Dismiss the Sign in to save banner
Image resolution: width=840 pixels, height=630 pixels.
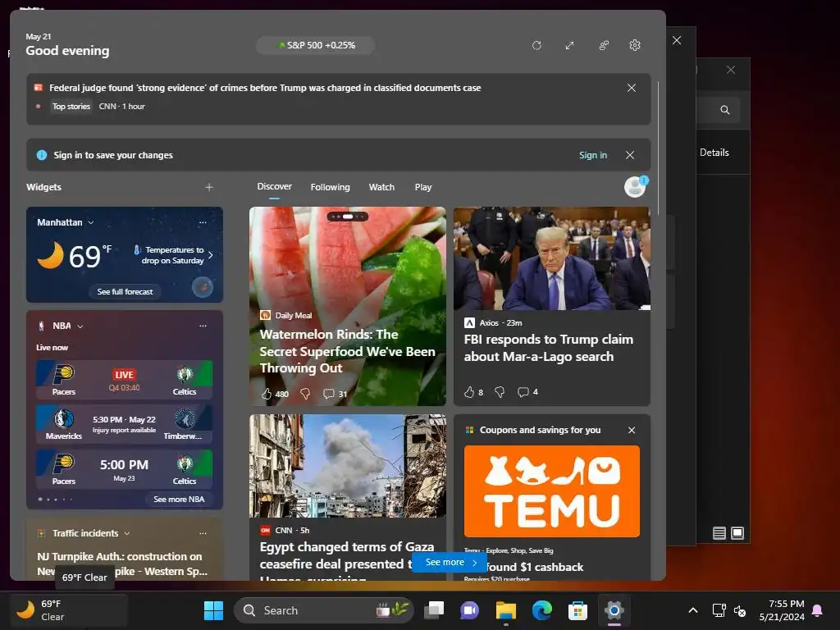coord(630,155)
